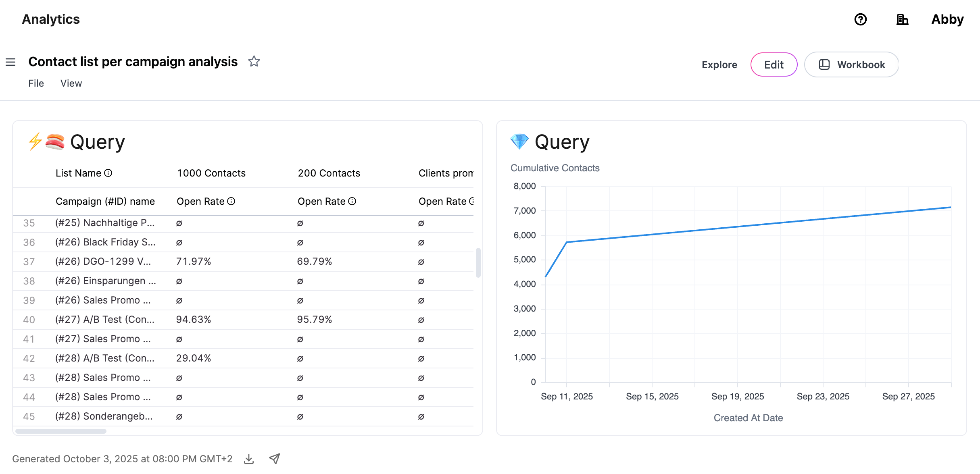Screen dimensions: 980x474
Task: Click the download icon next to generated timestamp
Action: tap(249, 459)
